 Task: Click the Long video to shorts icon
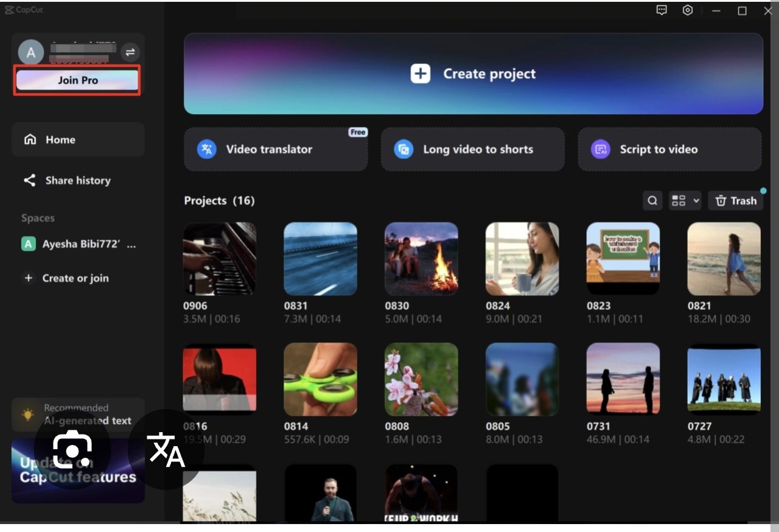tap(403, 149)
